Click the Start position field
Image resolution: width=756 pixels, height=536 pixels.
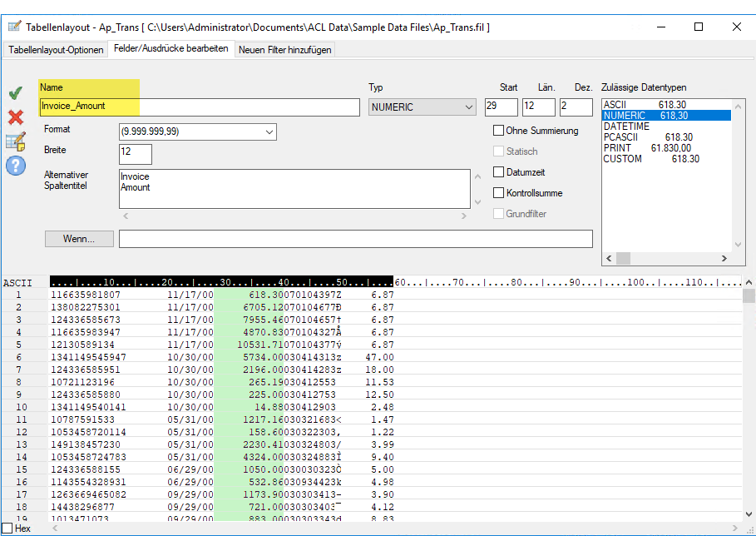pyautogui.click(x=502, y=107)
